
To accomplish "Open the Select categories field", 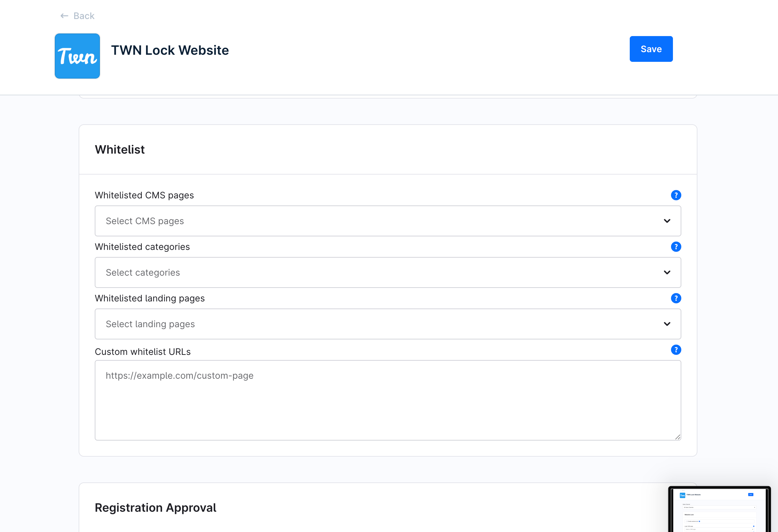I will coord(388,272).
